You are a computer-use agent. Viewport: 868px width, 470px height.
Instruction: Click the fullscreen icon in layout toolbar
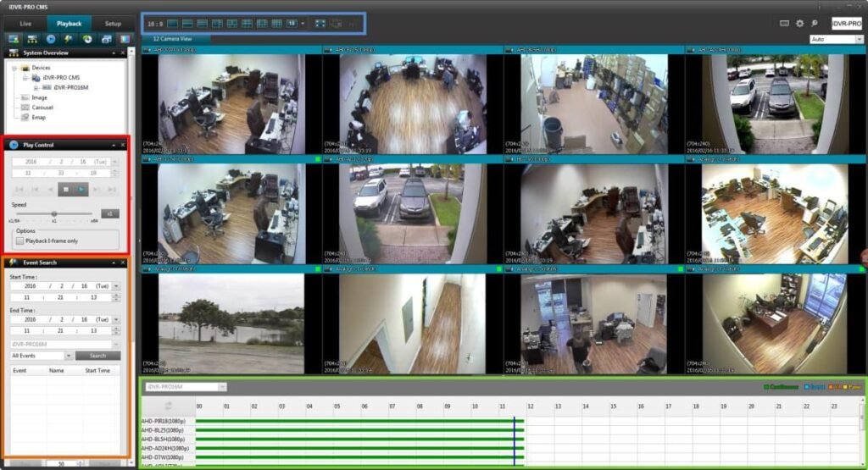[x=320, y=24]
